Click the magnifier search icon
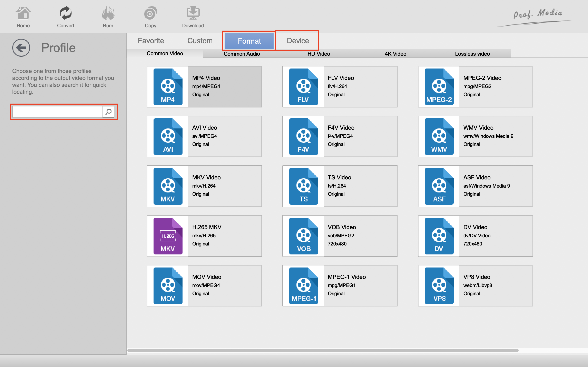 (108, 112)
